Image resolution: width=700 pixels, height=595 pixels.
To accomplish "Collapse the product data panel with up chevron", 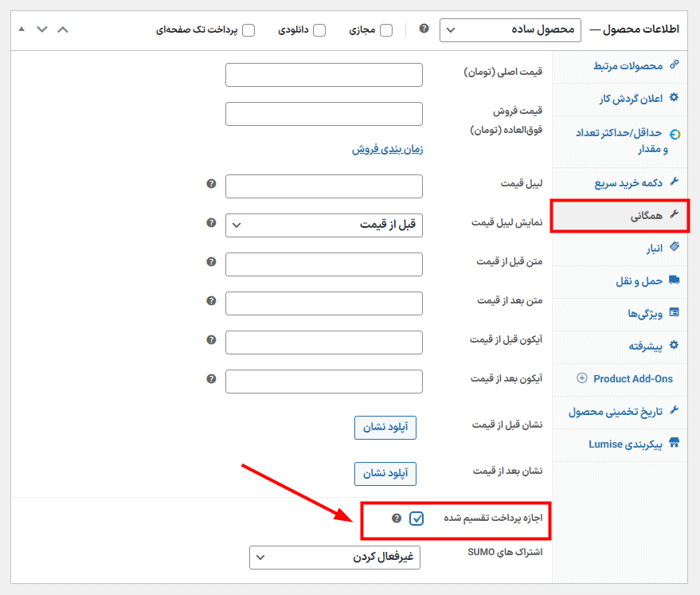I will tap(64, 29).
